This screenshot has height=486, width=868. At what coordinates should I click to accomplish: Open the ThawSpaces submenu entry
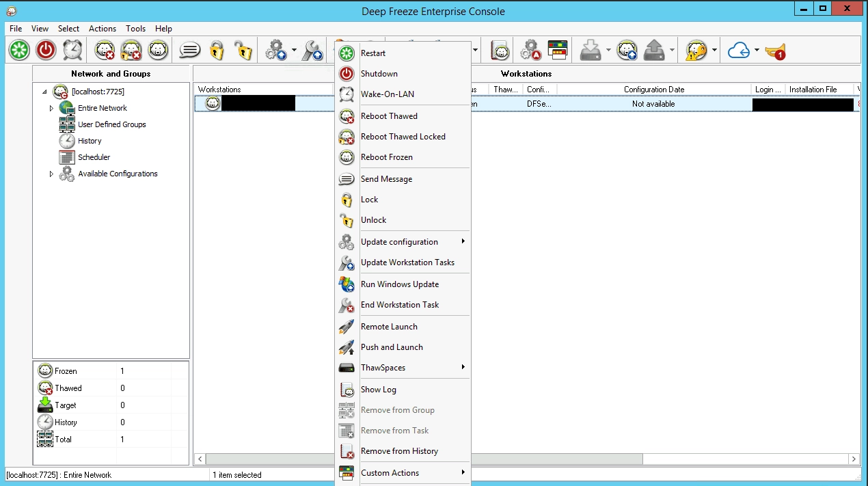pos(403,368)
